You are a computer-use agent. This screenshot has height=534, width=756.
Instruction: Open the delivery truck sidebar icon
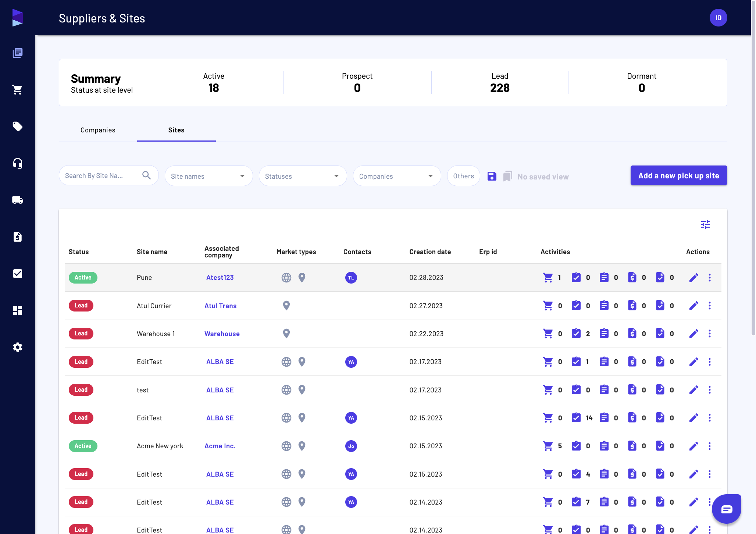pyautogui.click(x=17, y=200)
